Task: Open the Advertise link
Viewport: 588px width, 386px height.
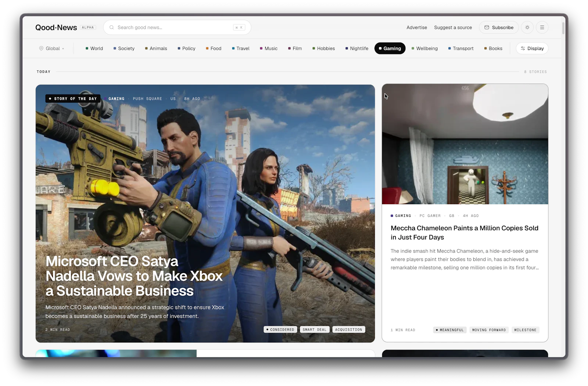Action: tap(417, 28)
